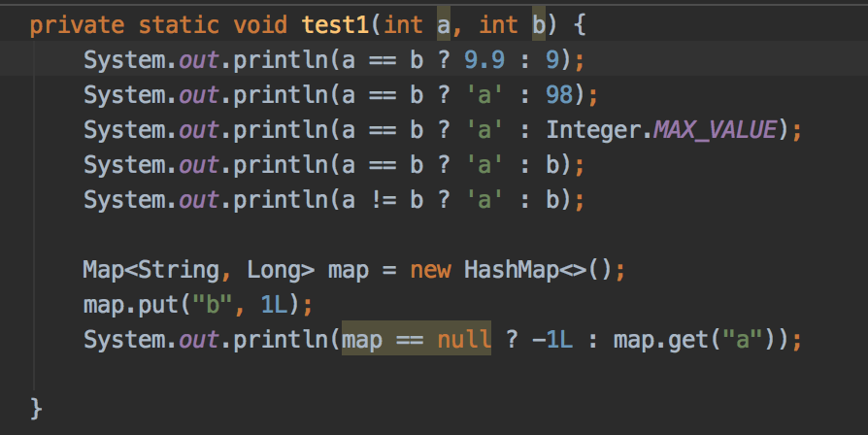Click the 'Long' generic type
Screen dimensions: 868x435
tap(274, 271)
